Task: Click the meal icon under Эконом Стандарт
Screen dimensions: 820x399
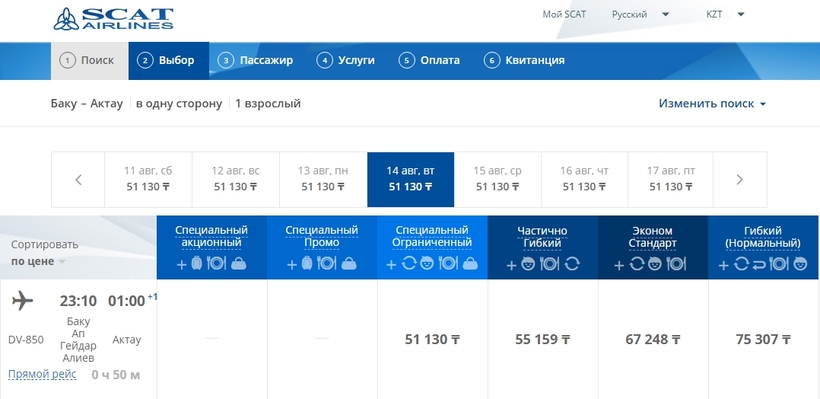Action: 676,264
